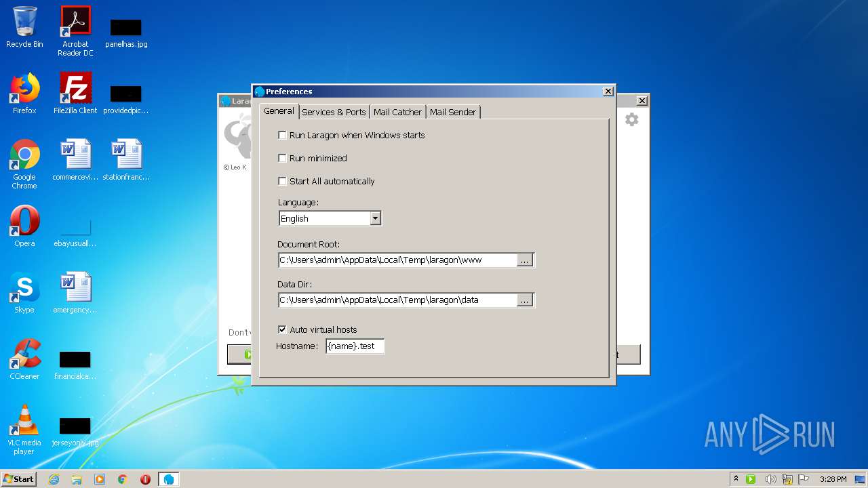Select jerseyonly.jpg desktop file
The height and width of the screenshot is (488, 868).
click(x=75, y=432)
